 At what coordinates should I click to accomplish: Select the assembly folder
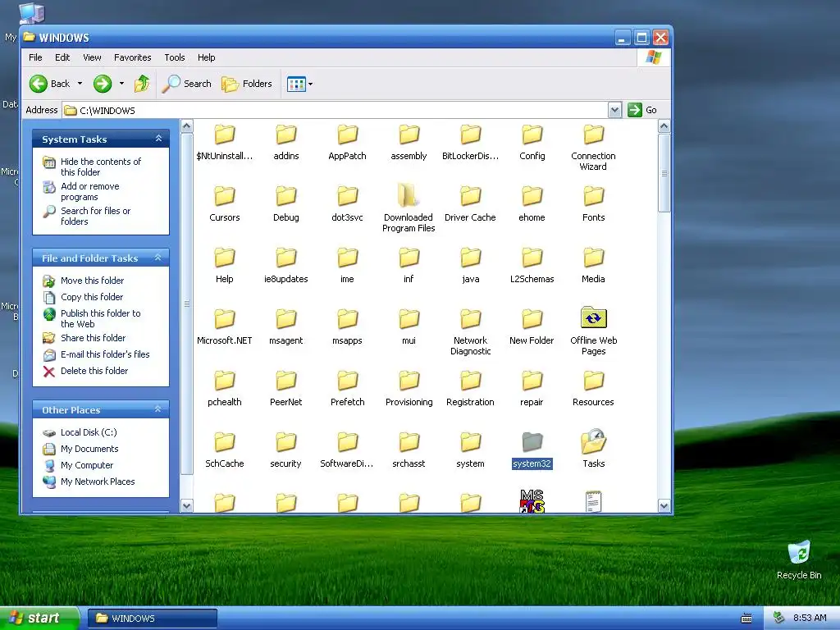(409, 143)
